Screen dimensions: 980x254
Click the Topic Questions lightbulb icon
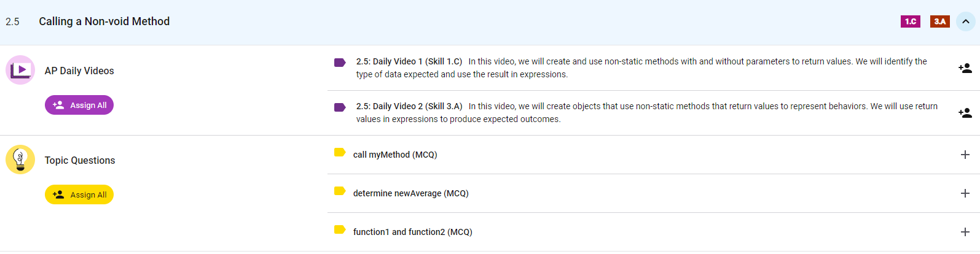(x=20, y=160)
